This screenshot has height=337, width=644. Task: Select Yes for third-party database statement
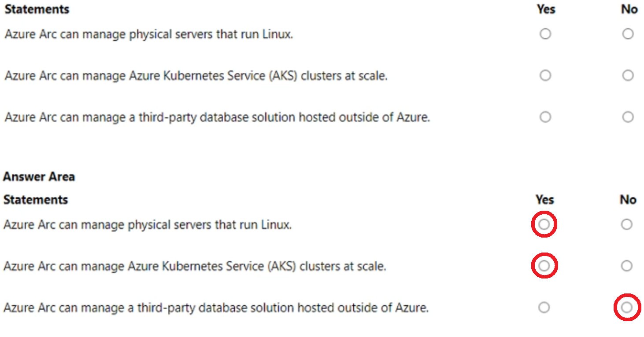click(x=545, y=117)
